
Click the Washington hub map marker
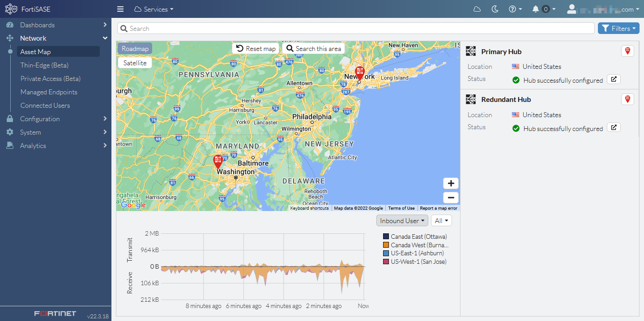pyautogui.click(x=218, y=162)
